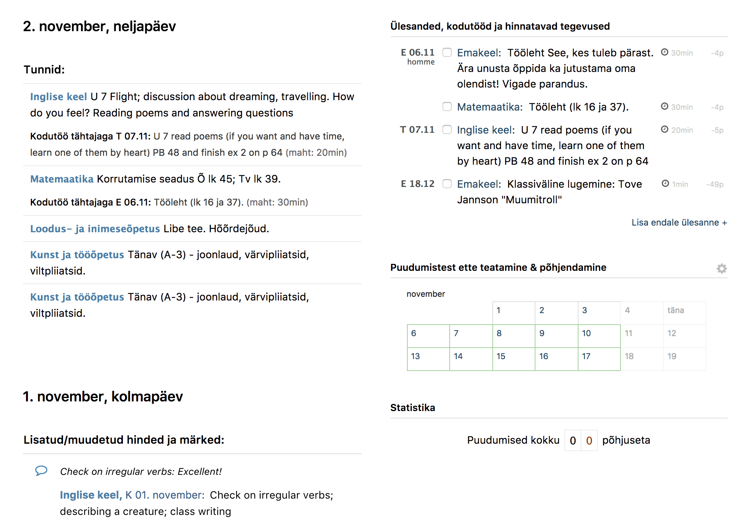This screenshot has width=756, height=532.
Task: Tick the Inglise keel poems homework checkbox
Action: (x=447, y=129)
